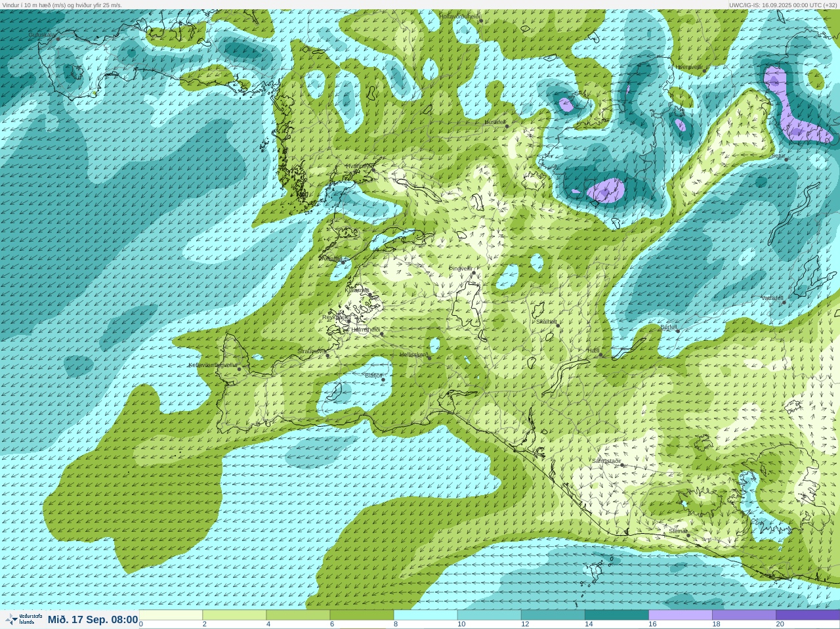Screen dimensions: 840x629
Task: Click the Akranes station label
Action: point(331,259)
